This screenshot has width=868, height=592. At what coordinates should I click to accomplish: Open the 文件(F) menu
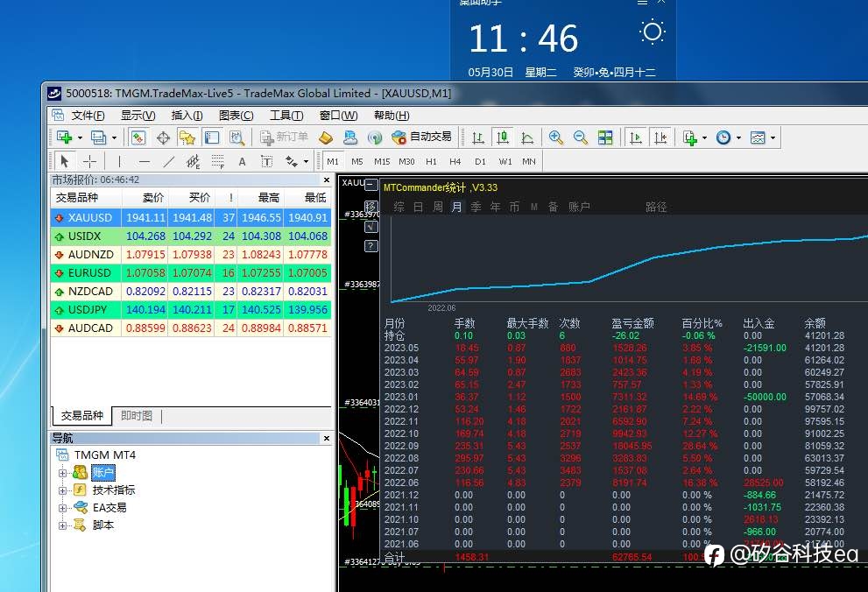click(x=88, y=115)
